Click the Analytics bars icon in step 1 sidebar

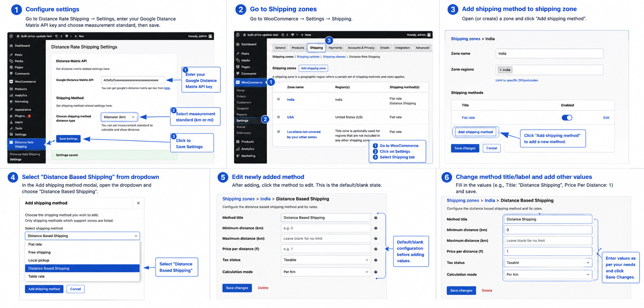click(11, 95)
